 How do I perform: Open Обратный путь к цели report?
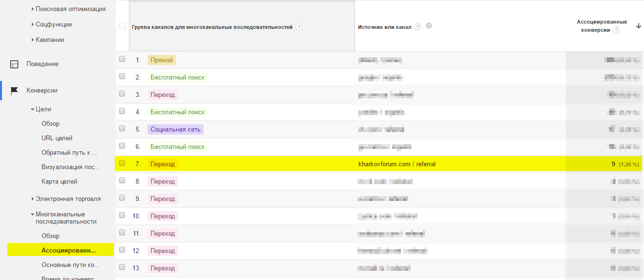coord(69,153)
